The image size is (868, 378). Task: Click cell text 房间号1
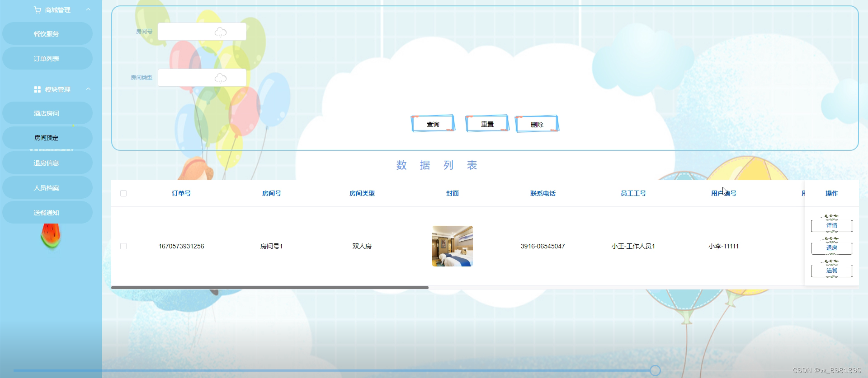click(272, 246)
